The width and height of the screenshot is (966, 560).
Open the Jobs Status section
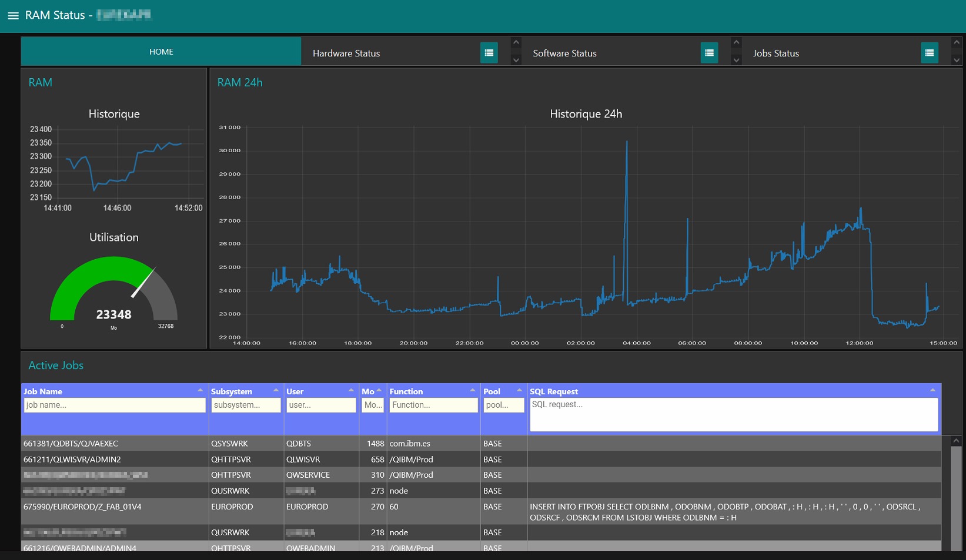point(776,53)
